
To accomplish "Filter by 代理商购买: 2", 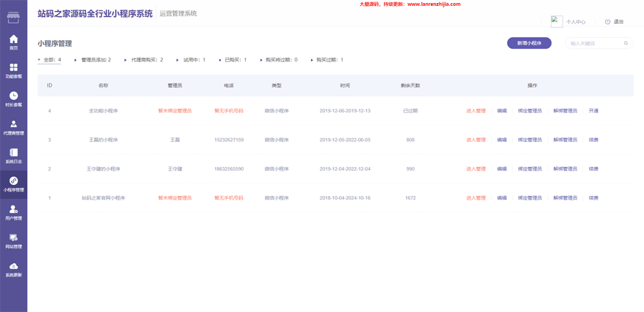I will point(147,60).
